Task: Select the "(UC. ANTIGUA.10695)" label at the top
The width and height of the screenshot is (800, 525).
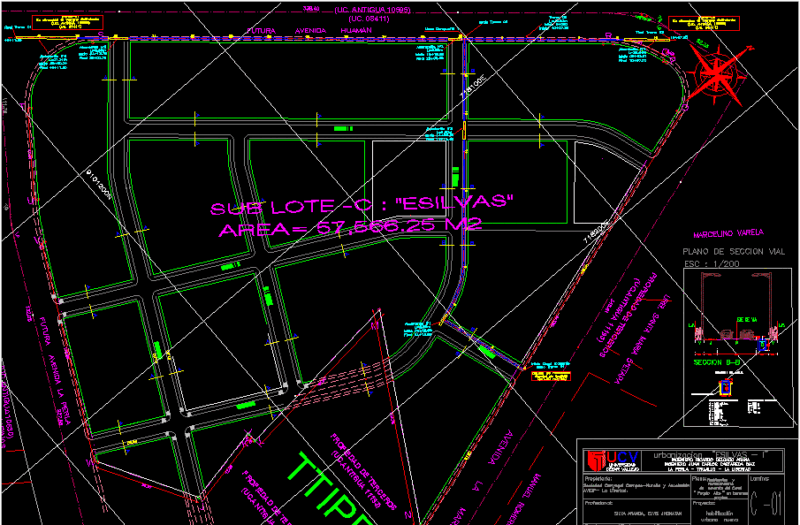Action: coord(372,10)
